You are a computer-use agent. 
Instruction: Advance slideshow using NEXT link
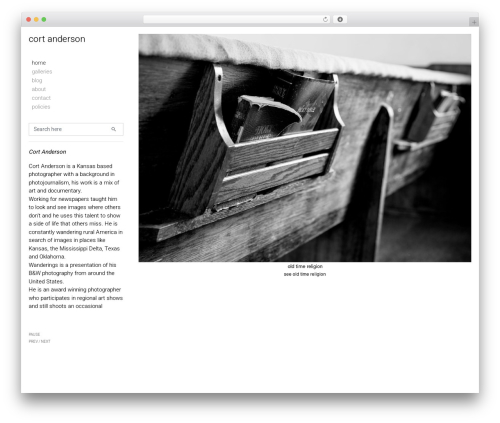(x=46, y=341)
